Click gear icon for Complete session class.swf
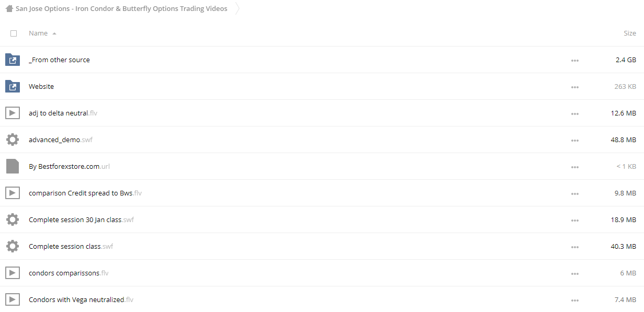The image size is (644, 312). click(x=13, y=246)
